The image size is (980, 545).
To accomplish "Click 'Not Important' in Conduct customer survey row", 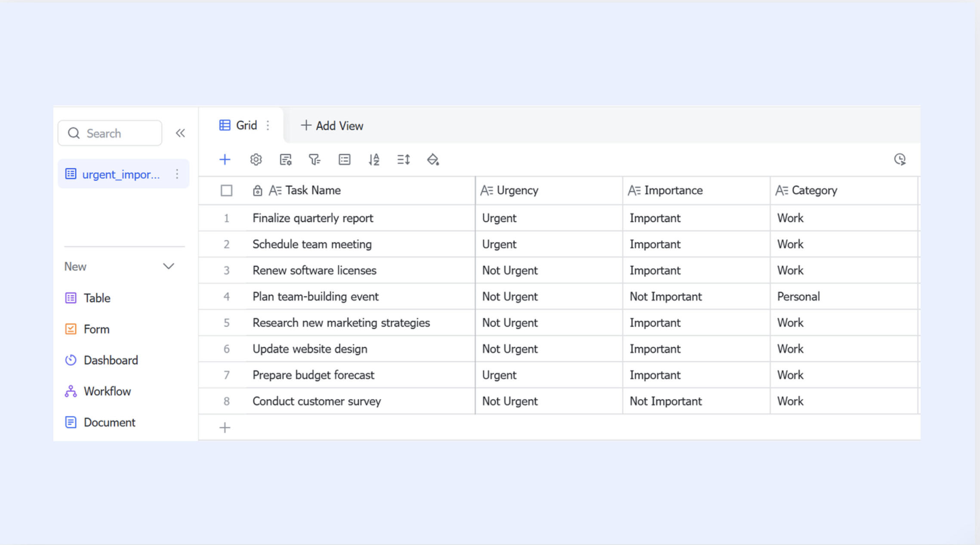I will 696,401.
